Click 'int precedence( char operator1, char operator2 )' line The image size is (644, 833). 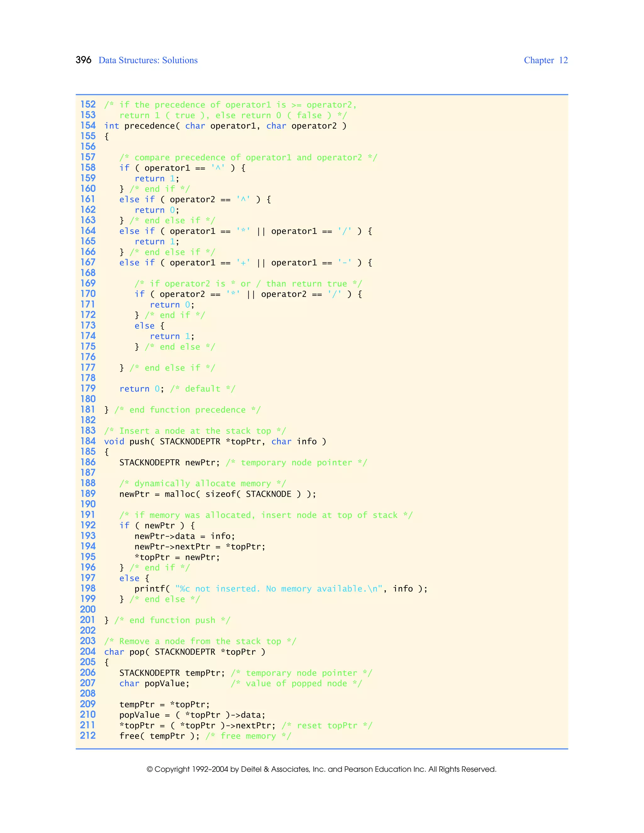tap(225, 126)
